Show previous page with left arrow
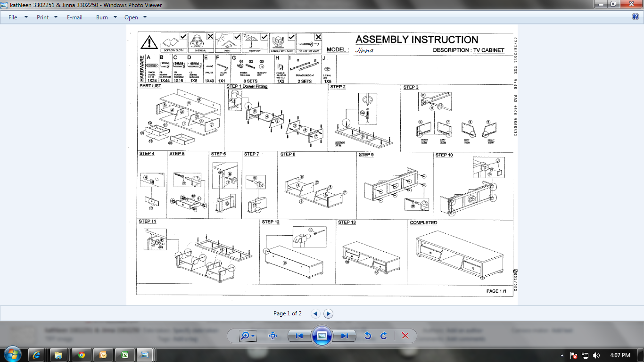Image resolution: width=644 pixels, height=362 pixels. click(315, 313)
